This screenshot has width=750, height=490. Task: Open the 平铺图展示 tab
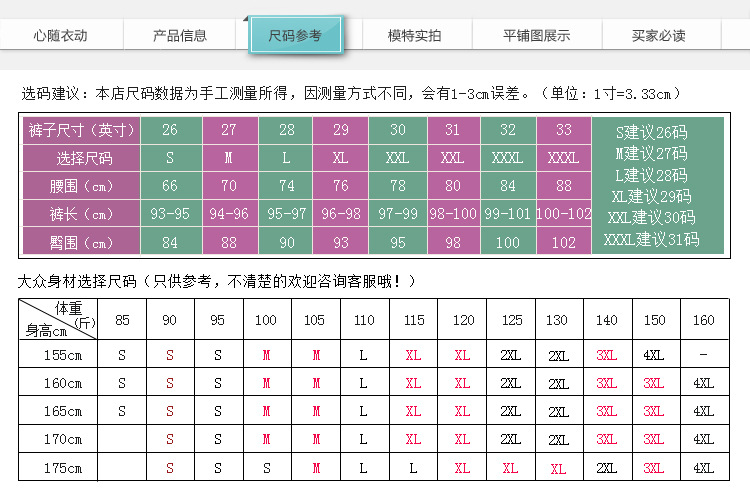[537, 35]
